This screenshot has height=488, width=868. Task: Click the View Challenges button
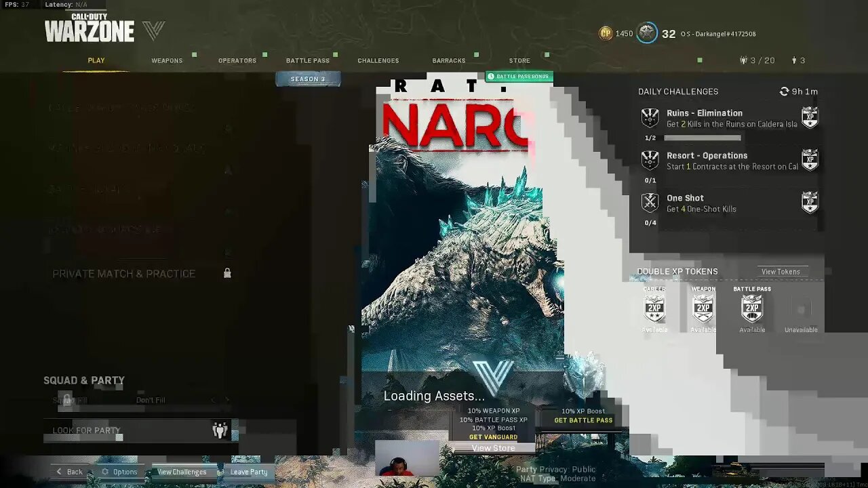182,472
